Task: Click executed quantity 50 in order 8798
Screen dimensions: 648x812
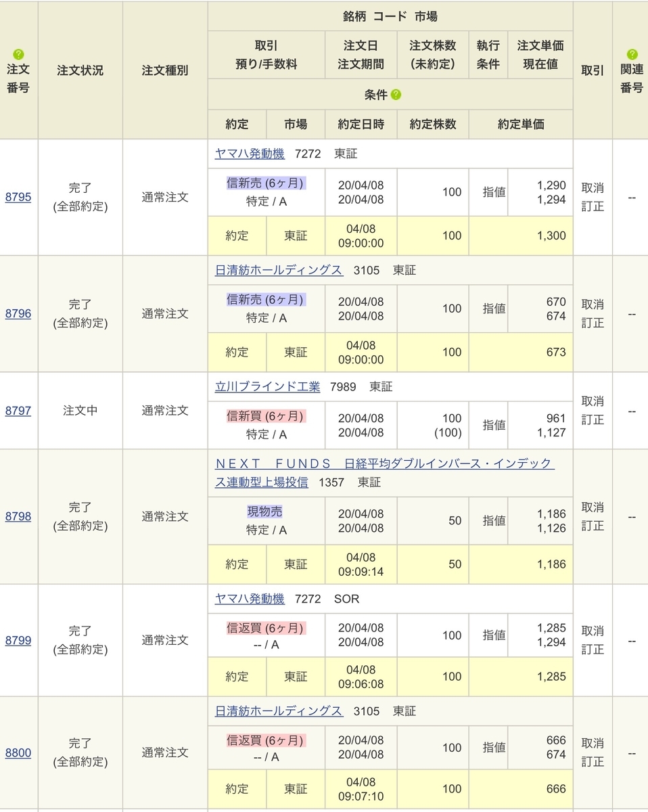Action: pos(455,564)
